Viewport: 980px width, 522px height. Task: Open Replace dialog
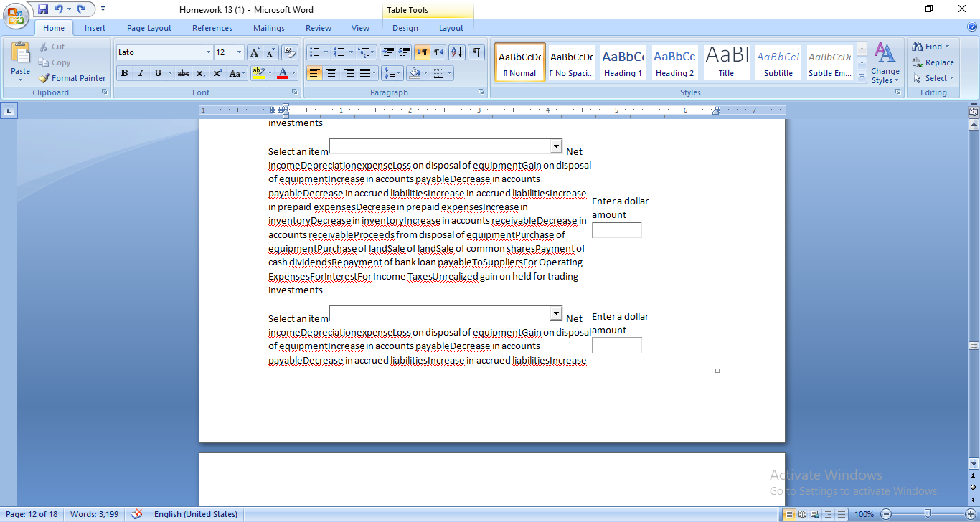click(933, 62)
